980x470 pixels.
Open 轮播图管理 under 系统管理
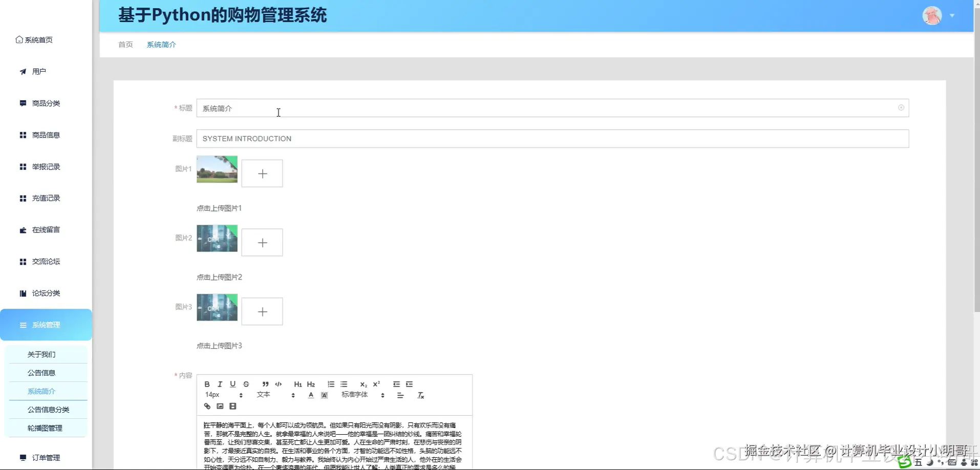[x=45, y=428]
